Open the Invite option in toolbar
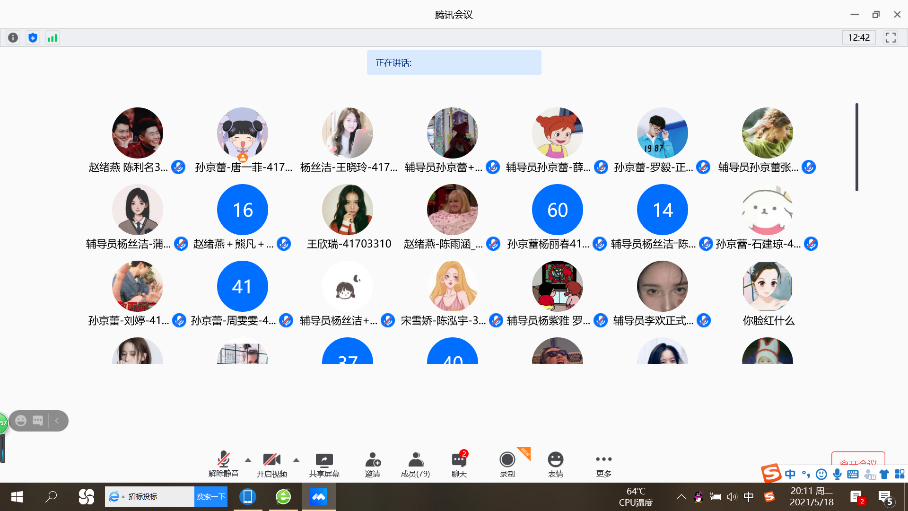Viewport: 908px width, 511px height. coord(372,463)
